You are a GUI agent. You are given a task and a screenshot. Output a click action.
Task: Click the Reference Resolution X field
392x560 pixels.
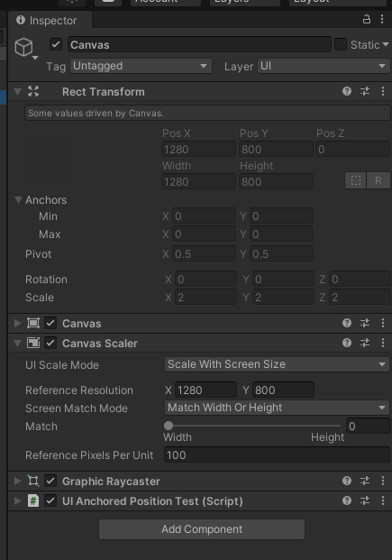pos(205,390)
